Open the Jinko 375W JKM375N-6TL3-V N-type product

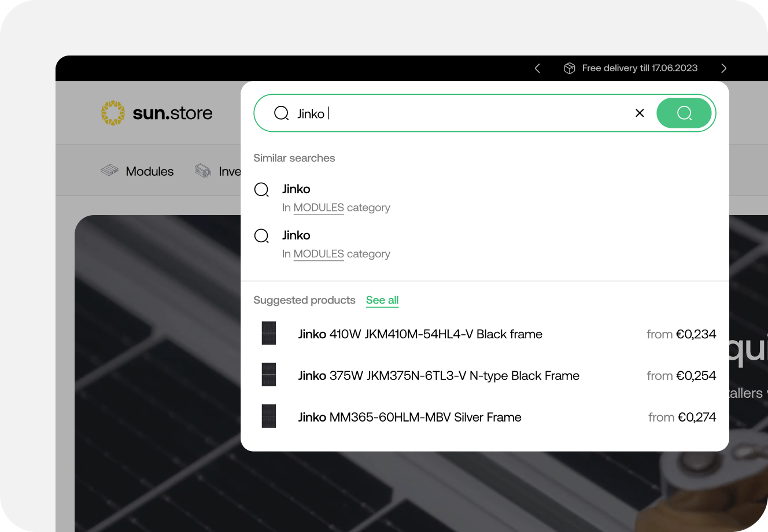pos(438,376)
